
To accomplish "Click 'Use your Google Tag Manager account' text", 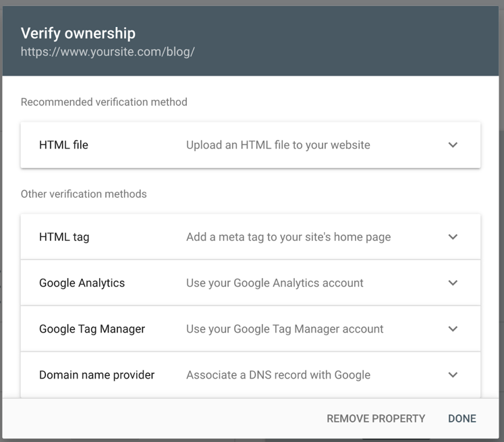I will click(285, 329).
